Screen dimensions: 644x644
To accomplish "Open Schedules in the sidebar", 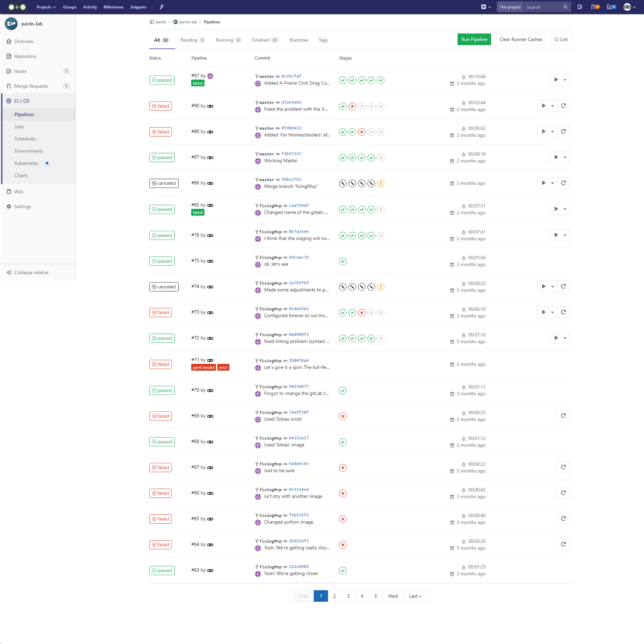I will [x=25, y=139].
